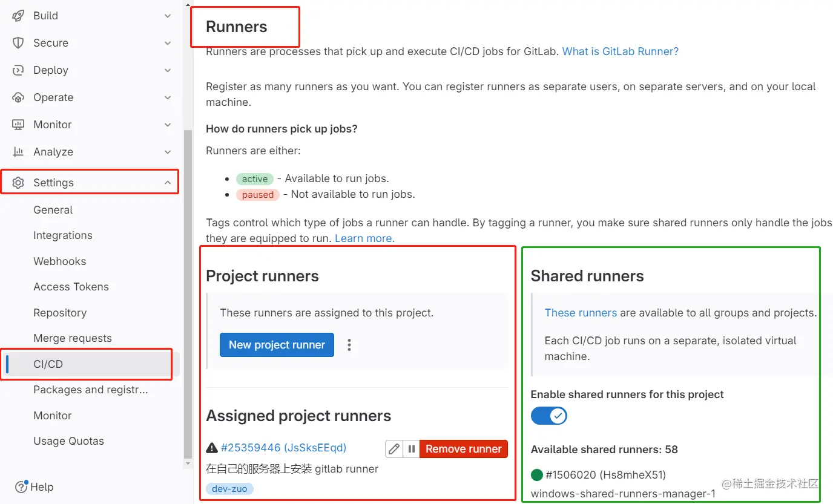Expand the Secure section chevron
833x504 pixels.
pos(168,43)
